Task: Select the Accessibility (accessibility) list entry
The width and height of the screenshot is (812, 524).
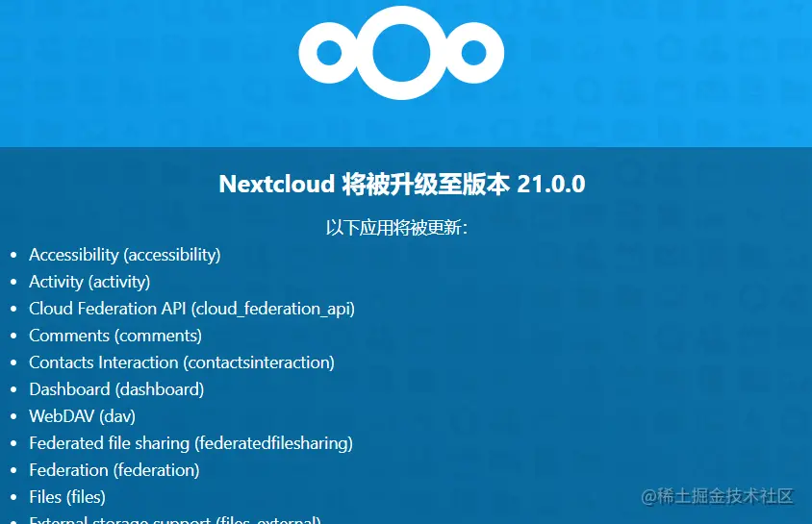Action: coord(125,255)
